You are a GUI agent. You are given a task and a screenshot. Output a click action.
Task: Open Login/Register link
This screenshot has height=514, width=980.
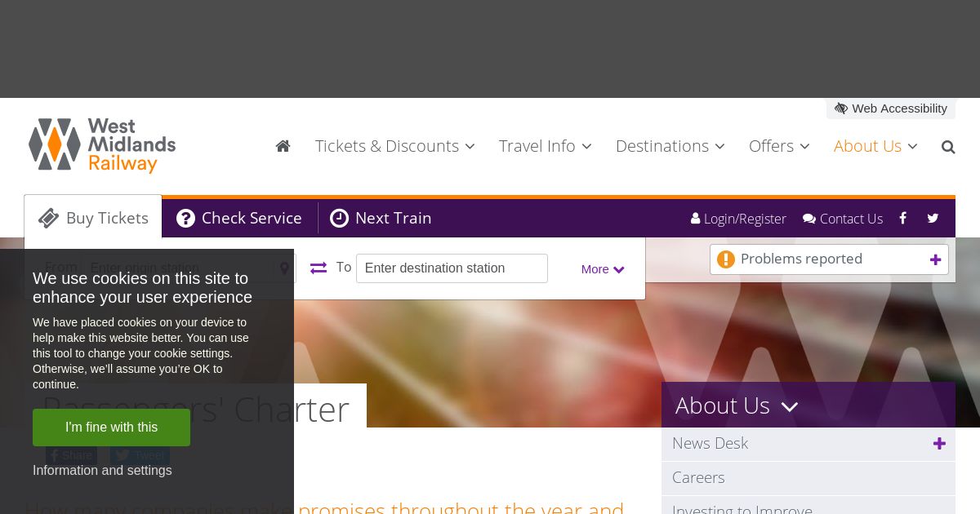[x=738, y=219]
